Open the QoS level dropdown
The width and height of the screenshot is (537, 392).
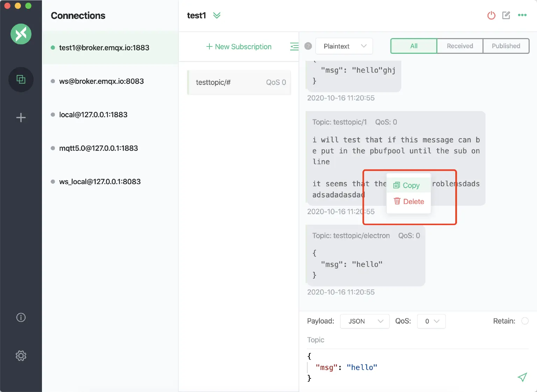431,321
